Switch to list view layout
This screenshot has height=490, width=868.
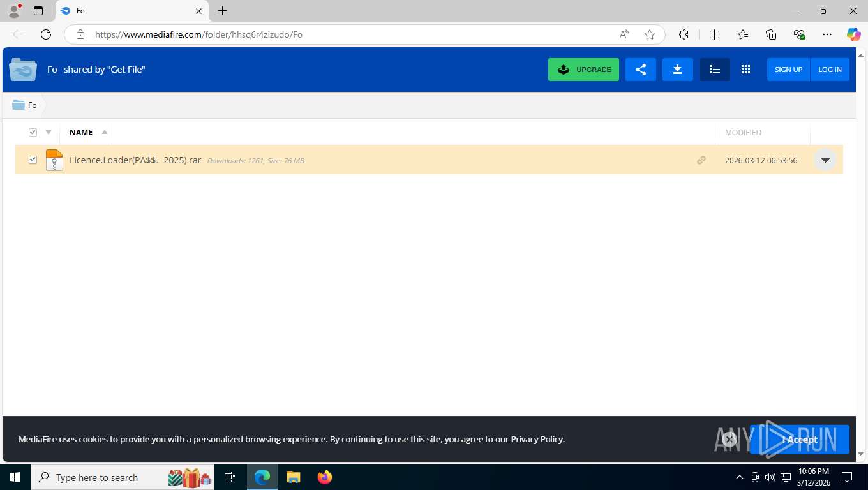[715, 70]
